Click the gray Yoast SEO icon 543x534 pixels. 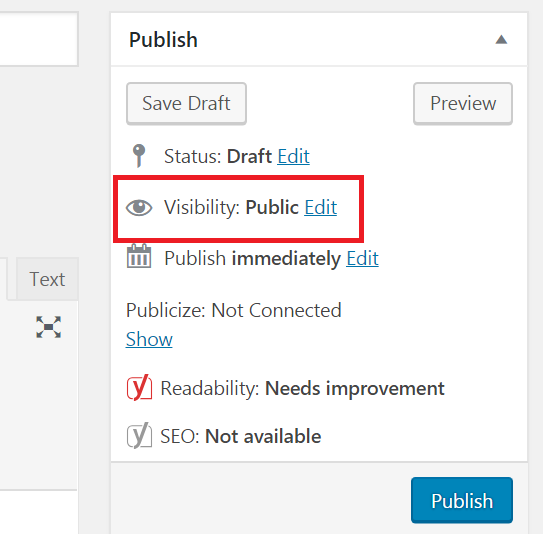tap(139, 435)
